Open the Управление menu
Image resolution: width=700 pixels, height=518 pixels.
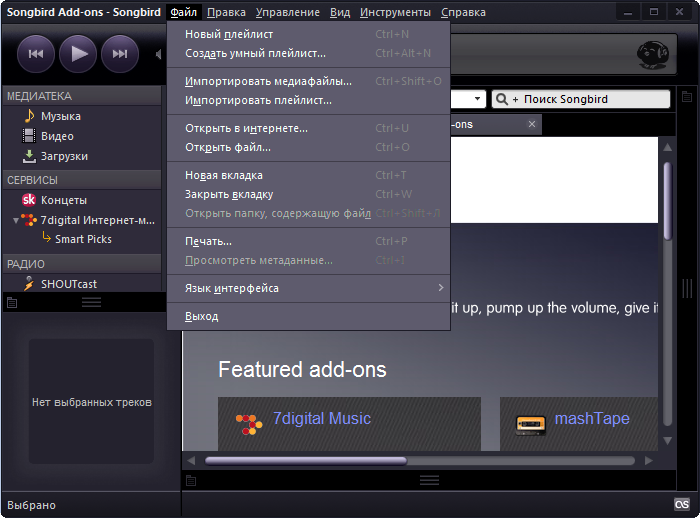[288, 12]
